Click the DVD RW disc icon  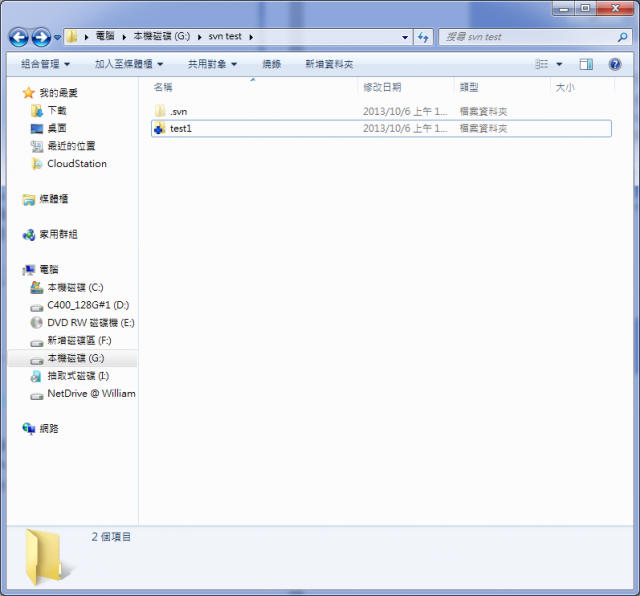click(x=37, y=322)
